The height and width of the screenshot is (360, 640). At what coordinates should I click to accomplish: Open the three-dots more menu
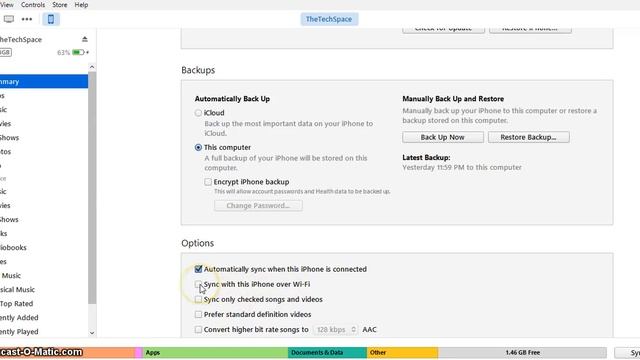click(x=27, y=19)
